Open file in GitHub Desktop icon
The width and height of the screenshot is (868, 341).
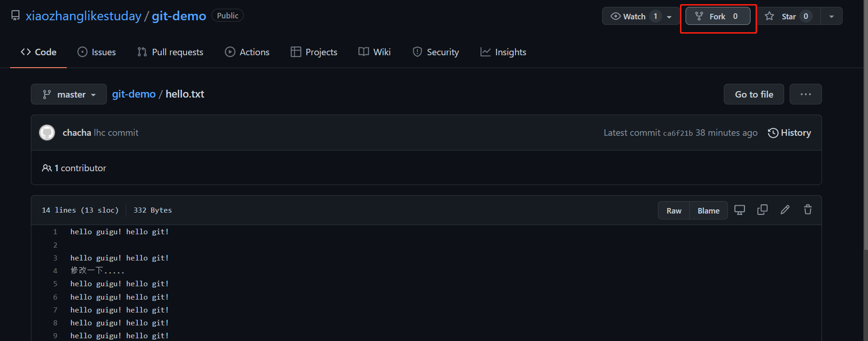tap(739, 210)
